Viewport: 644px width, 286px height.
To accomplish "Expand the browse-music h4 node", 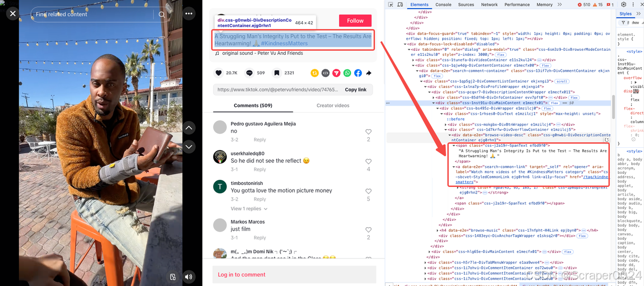I will pyautogui.click(x=437, y=230).
